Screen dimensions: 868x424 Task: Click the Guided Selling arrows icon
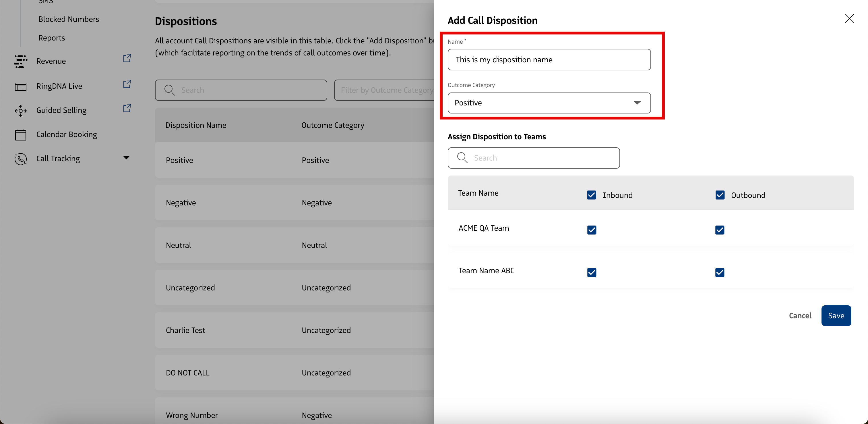click(x=21, y=111)
